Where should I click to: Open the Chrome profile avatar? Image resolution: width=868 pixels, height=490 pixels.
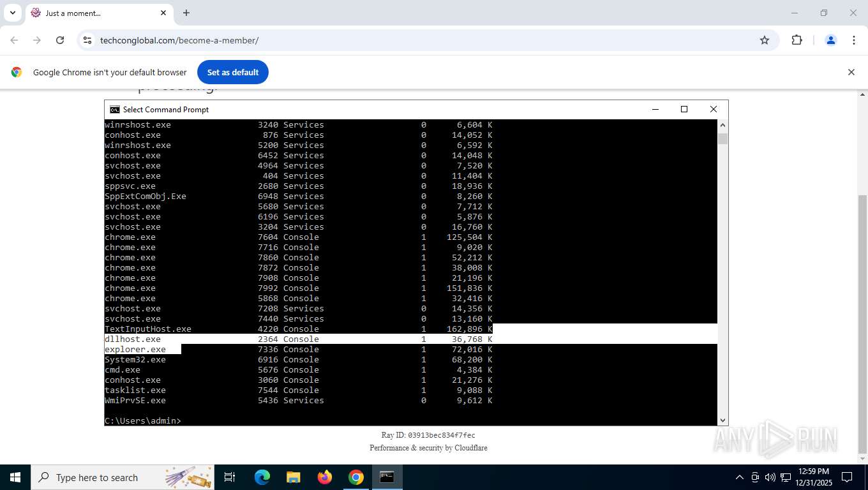click(831, 40)
